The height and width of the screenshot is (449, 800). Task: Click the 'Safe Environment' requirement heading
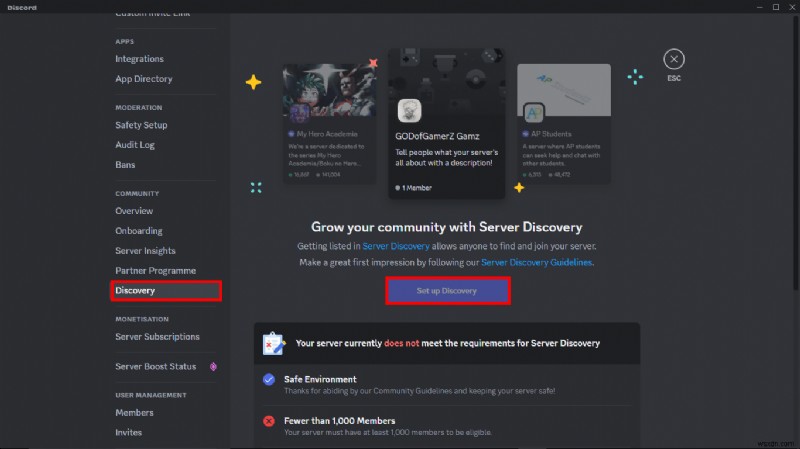click(320, 379)
